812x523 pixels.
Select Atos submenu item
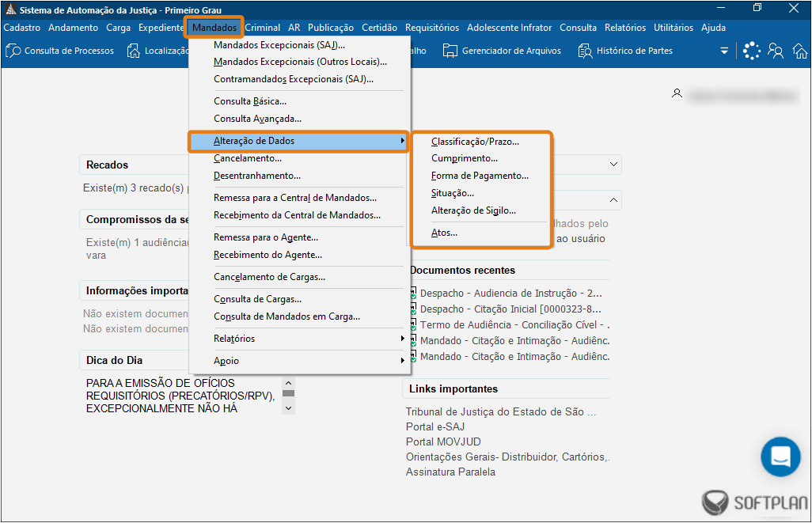coord(482,233)
